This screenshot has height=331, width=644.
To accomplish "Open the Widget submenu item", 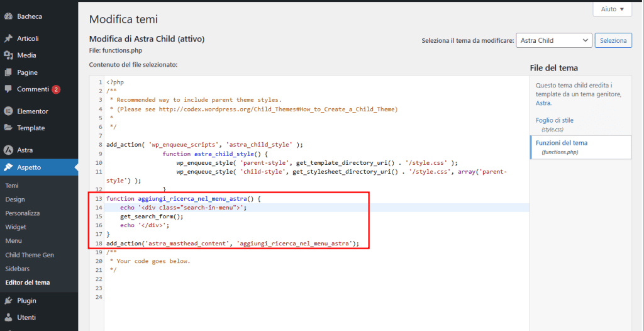I will click(16, 227).
